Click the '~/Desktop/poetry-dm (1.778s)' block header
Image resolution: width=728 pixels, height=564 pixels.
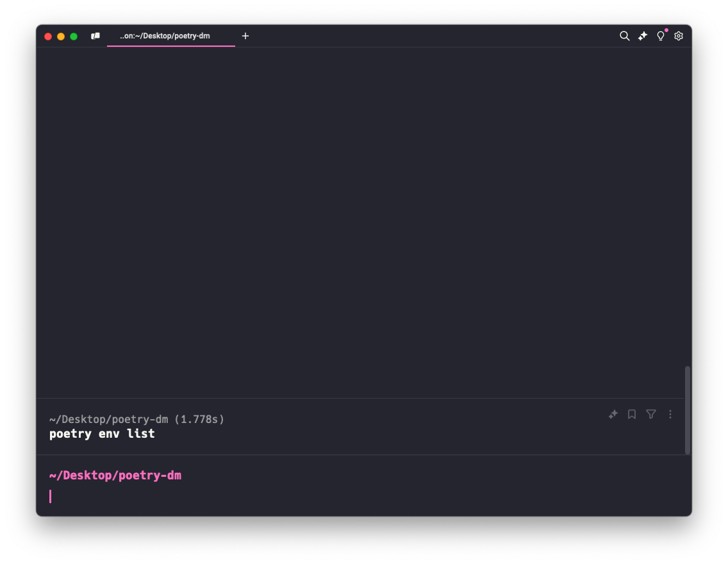pos(137,419)
